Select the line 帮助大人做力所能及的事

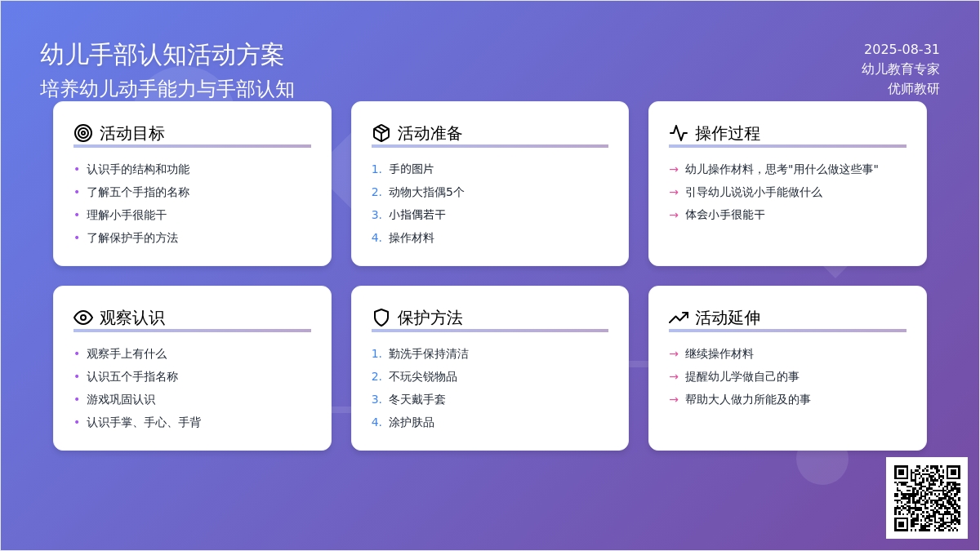click(748, 399)
